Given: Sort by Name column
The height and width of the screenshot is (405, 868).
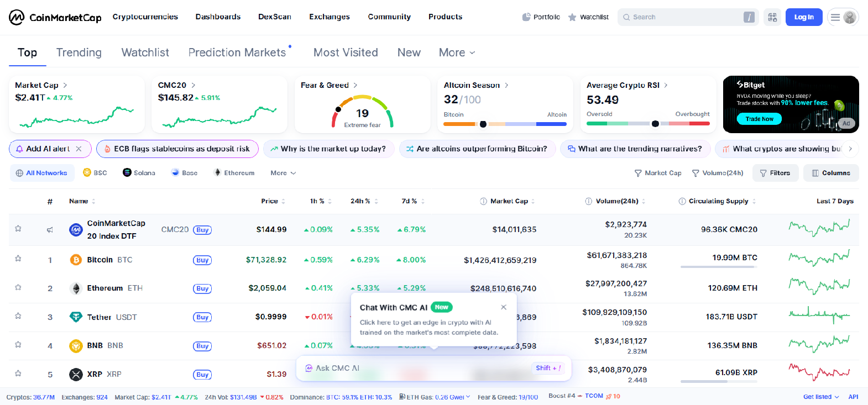Looking at the screenshot, I should tap(82, 201).
